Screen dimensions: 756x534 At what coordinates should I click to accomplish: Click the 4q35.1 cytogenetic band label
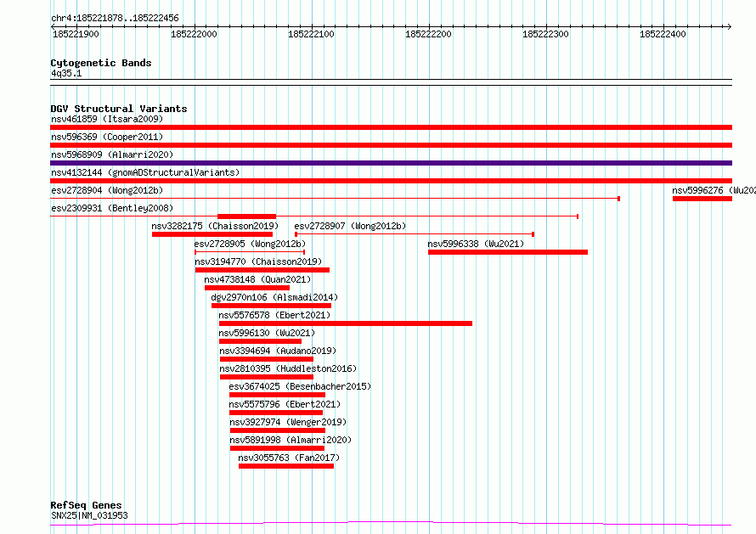tap(66, 74)
